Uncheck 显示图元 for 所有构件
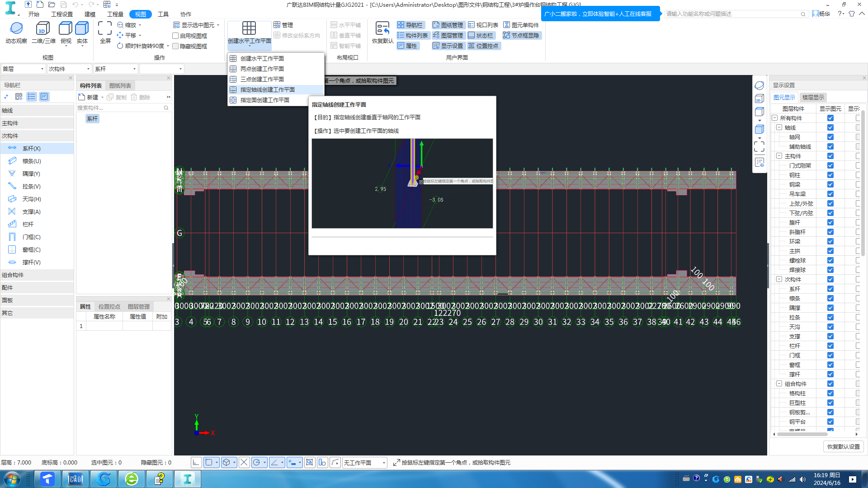The height and width of the screenshot is (488, 868). click(x=830, y=118)
